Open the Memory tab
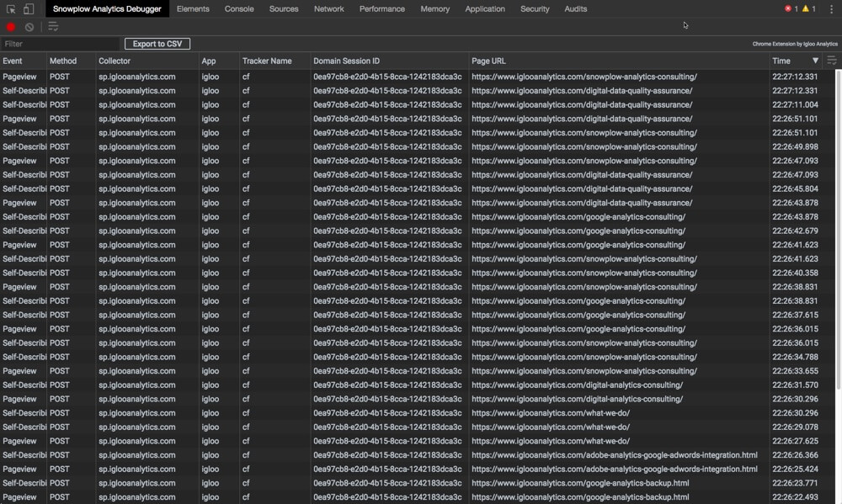This screenshot has height=504, width=842. [x=435, y=8]
